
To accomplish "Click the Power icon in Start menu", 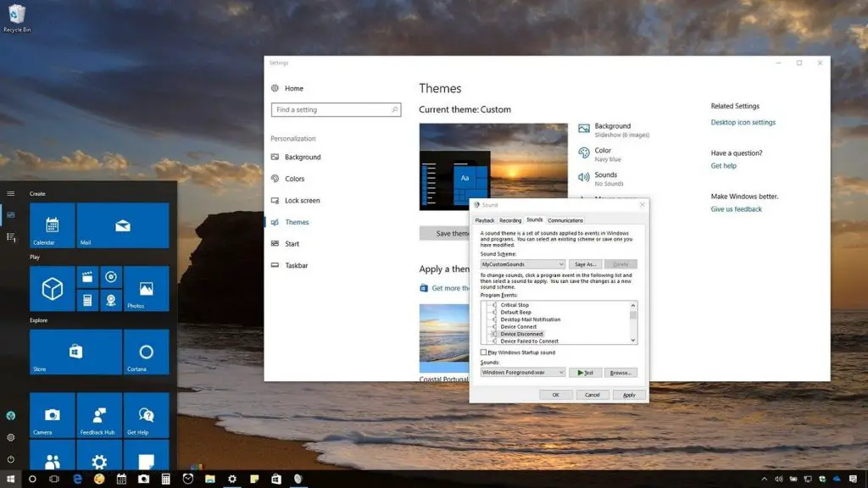I will [11, 458].
